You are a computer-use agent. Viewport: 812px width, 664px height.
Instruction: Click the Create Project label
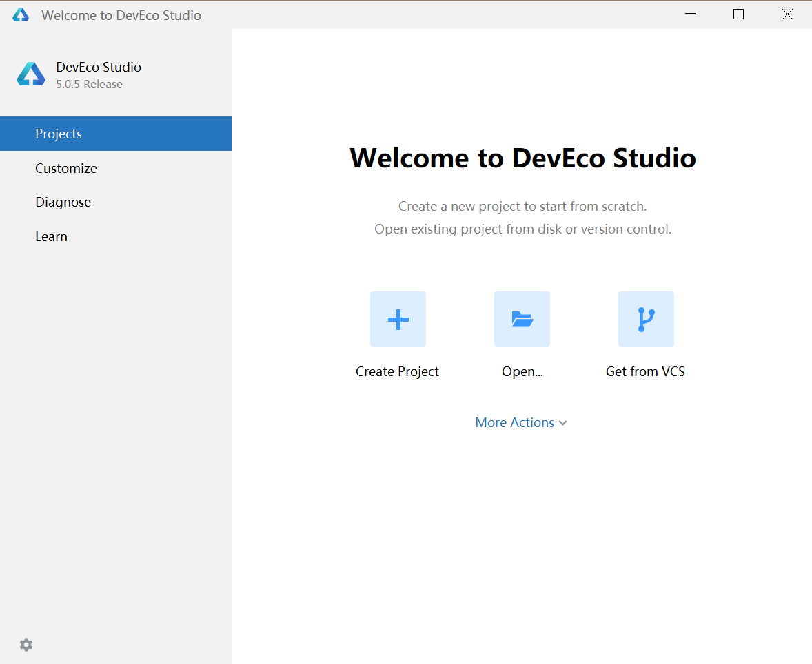pos(397,371)
